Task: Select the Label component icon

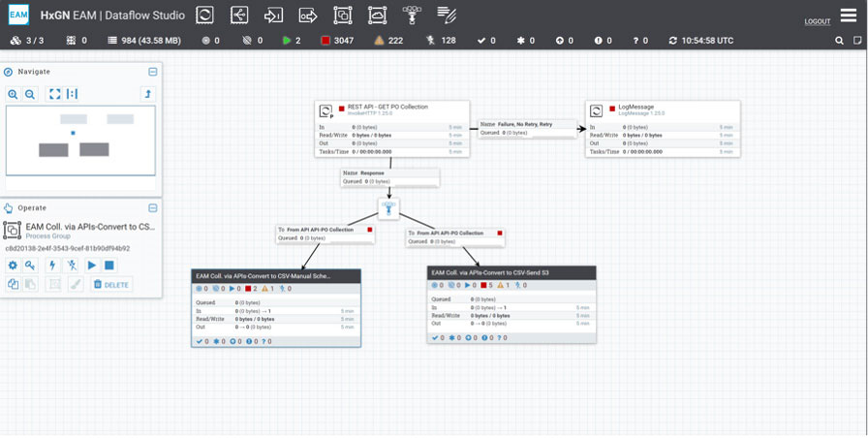Action: [x=447, y=15]
